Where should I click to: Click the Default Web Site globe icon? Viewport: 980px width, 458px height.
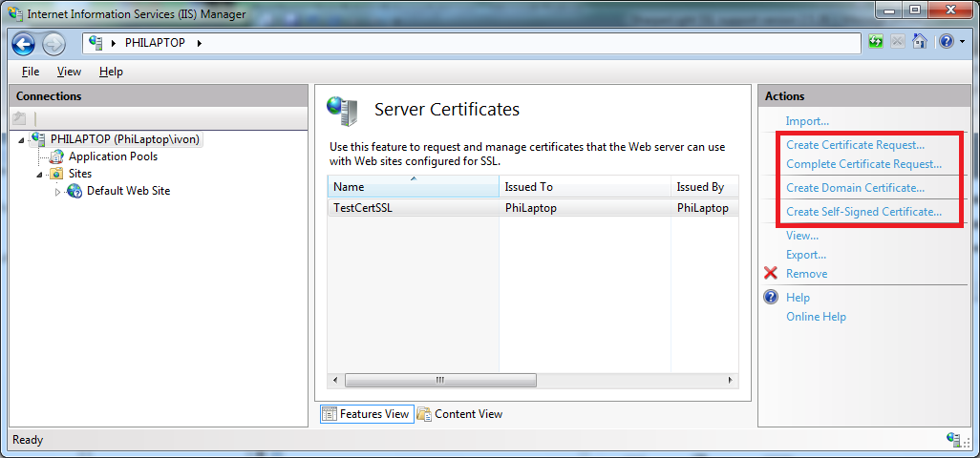pos(75,191)
